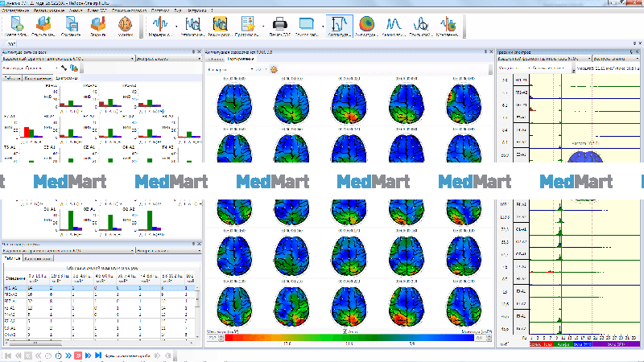Click the blue double-triangle fast forward button

(88, 356)
